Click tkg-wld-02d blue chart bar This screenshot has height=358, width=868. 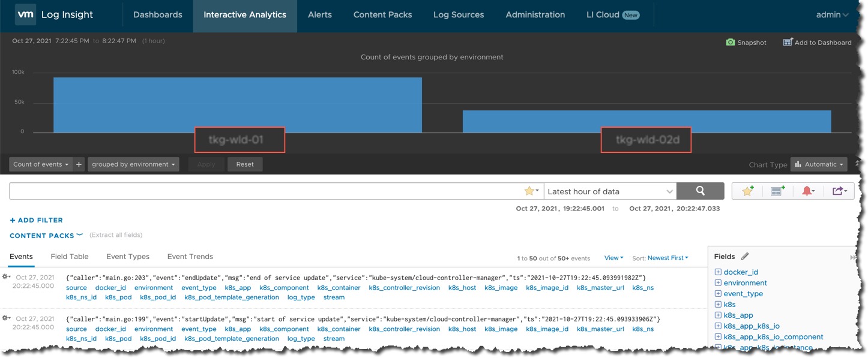(647, 121)
